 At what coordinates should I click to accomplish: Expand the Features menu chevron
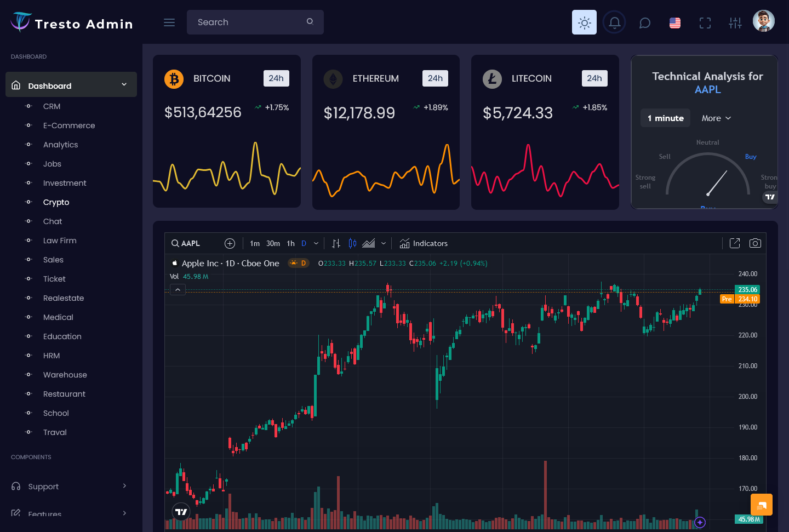(124, 513)
